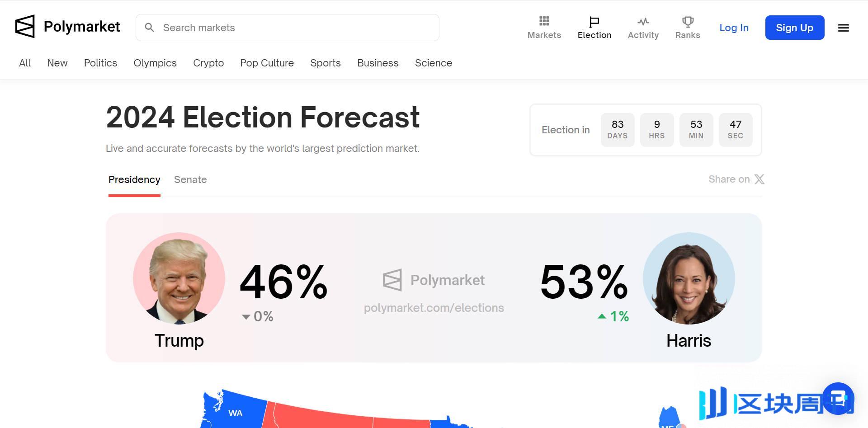Open the chat support bubble
This screenshot has width=868, height=428.
[838, 399]
